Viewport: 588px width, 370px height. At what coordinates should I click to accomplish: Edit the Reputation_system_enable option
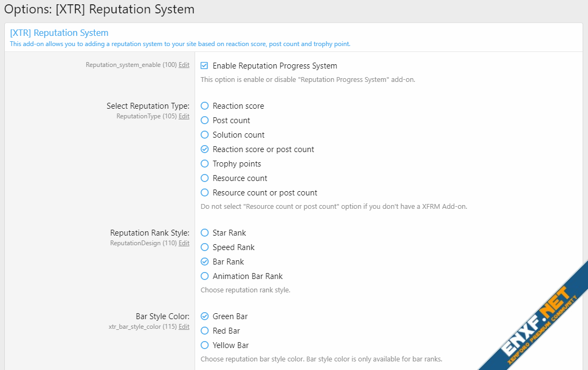(184, 65)
